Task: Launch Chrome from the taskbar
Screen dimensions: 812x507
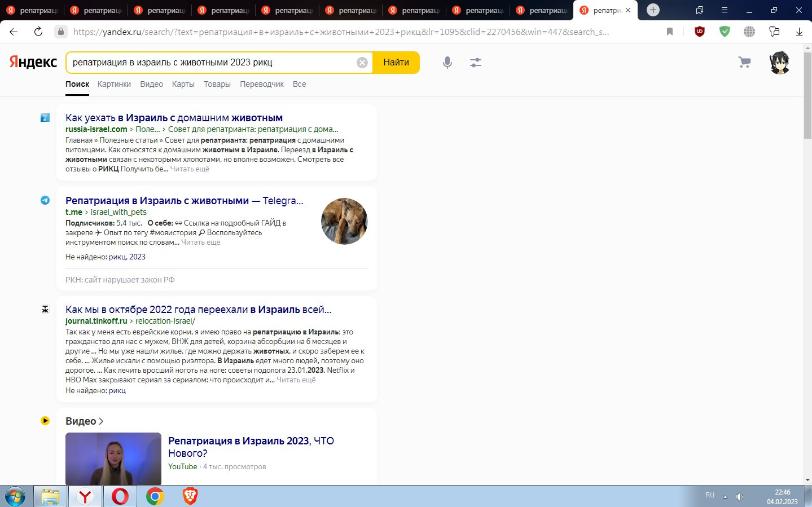Action: (x=155, y=497)
